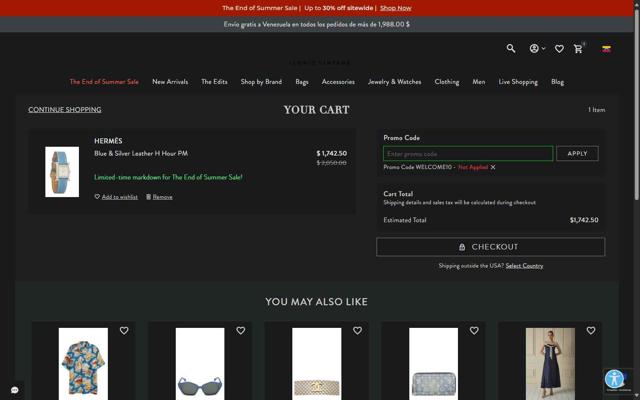Viewport: 640px width, 400px height.
Task: Open Accessories menu
Action: coord(338,82)
